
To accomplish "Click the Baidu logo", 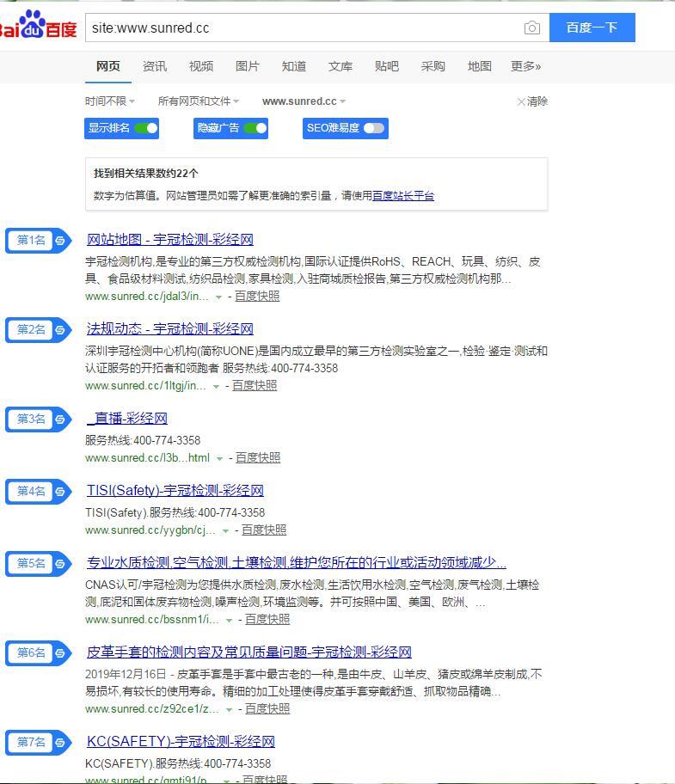I will coord(38,26).
